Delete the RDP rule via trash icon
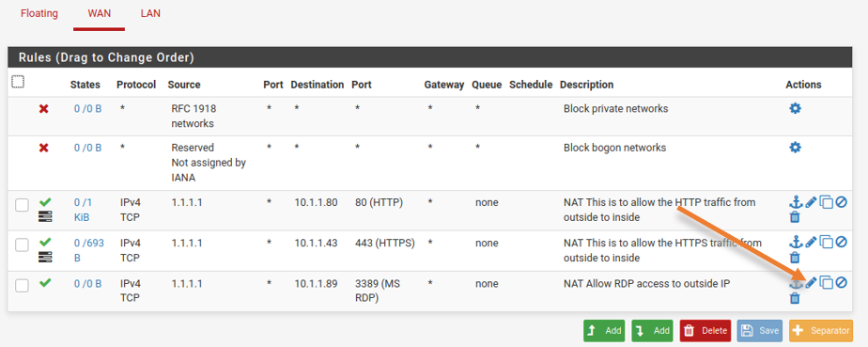Viewport: 868px width, 347px height. coord(795,298)
